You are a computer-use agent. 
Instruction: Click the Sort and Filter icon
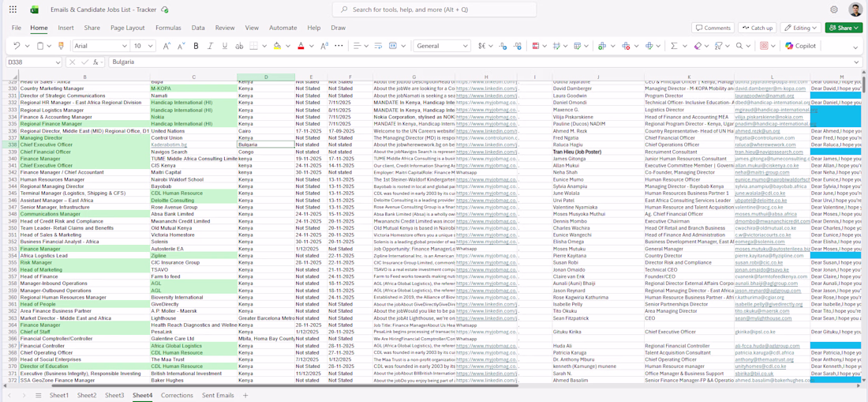[x=719, y=46]
